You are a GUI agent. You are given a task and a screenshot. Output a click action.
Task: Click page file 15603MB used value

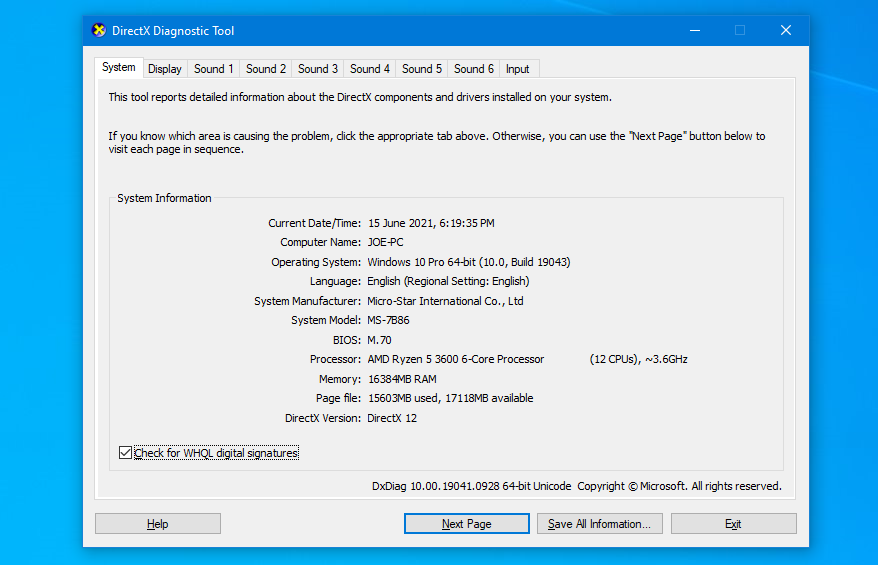(x=450, y=398)
